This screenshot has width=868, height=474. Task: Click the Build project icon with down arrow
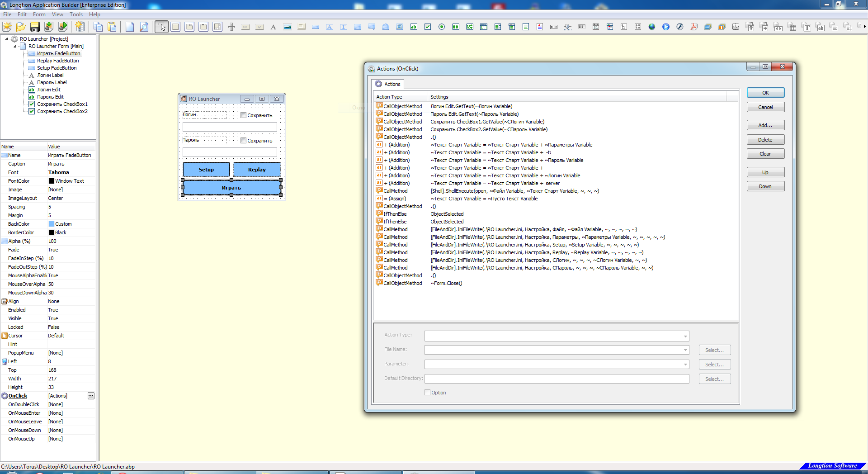pyautogui.click(x=49, y=27)
